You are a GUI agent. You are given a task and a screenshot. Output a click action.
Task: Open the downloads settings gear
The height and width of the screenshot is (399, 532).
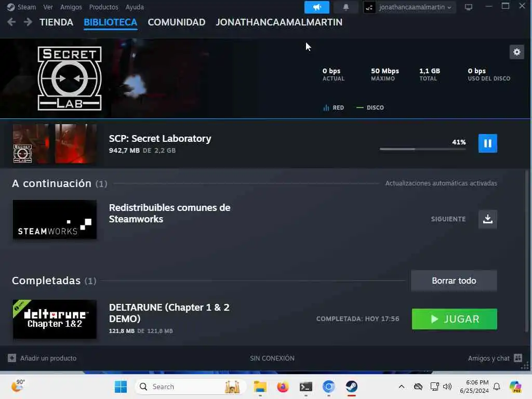click(x=516, y=52)
